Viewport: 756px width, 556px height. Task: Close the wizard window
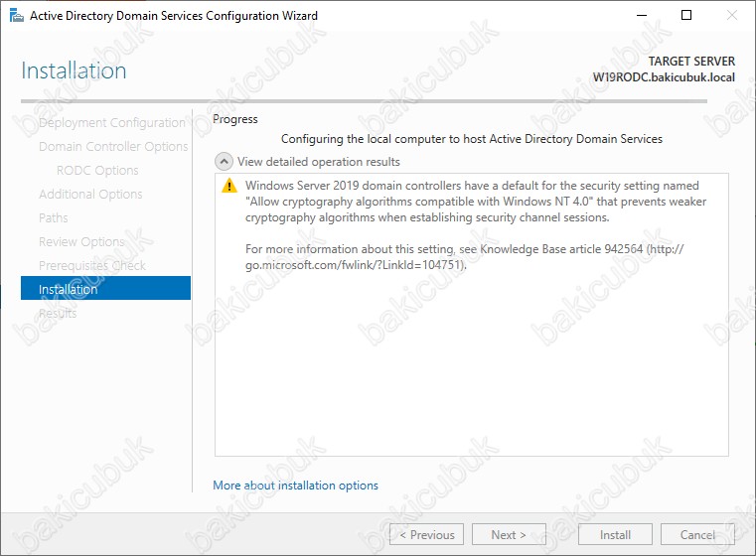[731, 16]
